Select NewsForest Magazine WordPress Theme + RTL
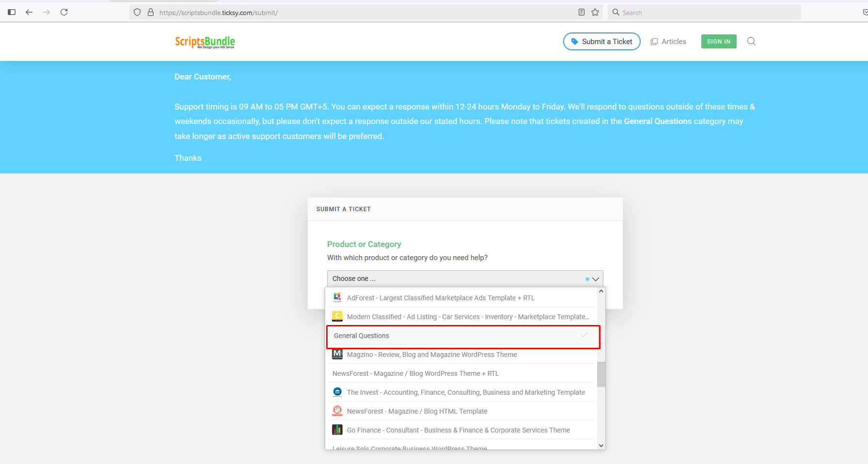The height and width of the screenshot is (464, 868). pos(461,373)
